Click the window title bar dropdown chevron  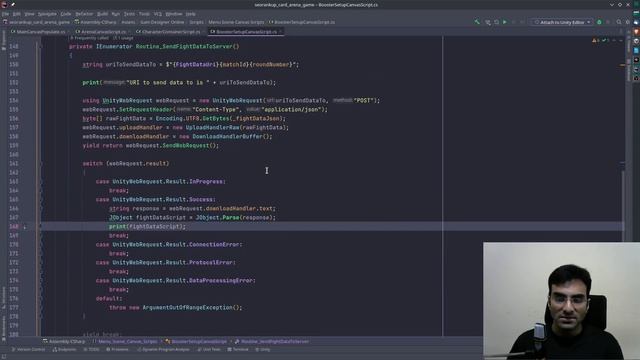[x=611, y=4]
